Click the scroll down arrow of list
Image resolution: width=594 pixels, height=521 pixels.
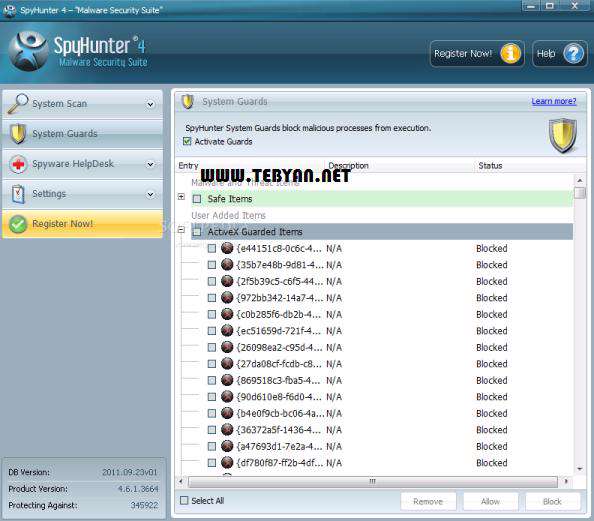tap(579, 469)
